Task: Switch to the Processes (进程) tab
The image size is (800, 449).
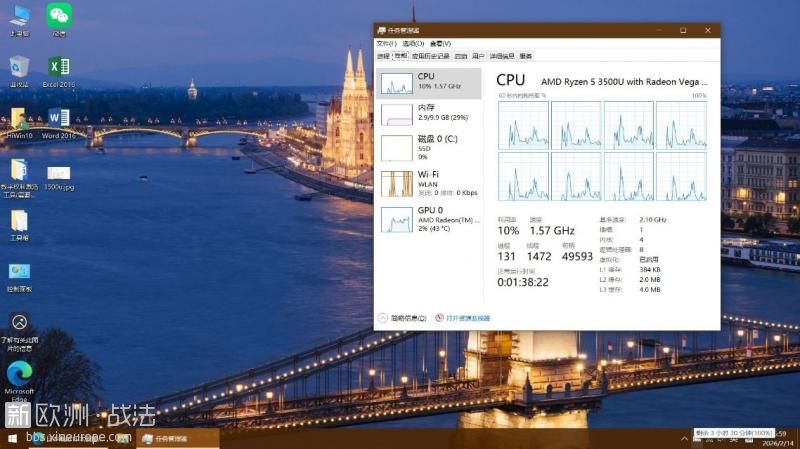Action: click(383, 56)
